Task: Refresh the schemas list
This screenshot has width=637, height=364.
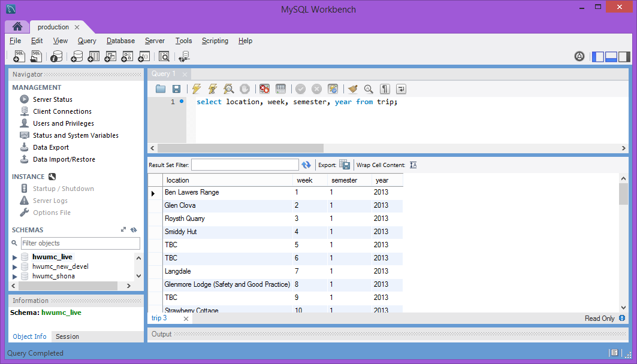Action: coord(134,230)
